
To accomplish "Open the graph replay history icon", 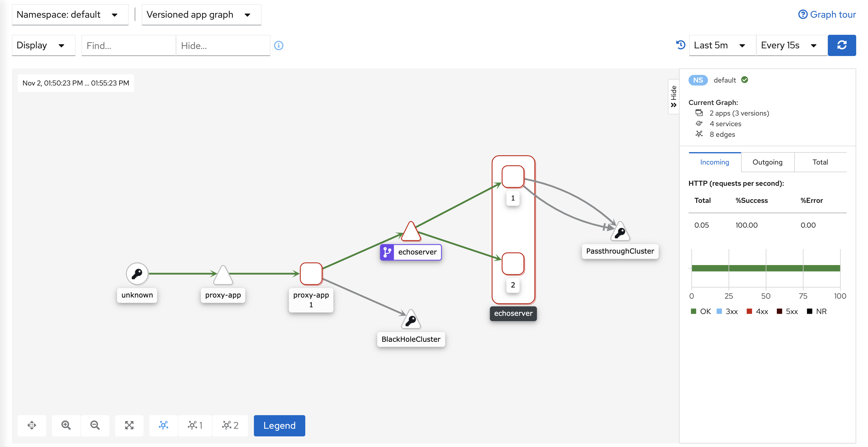I will (x=680, y=45).
